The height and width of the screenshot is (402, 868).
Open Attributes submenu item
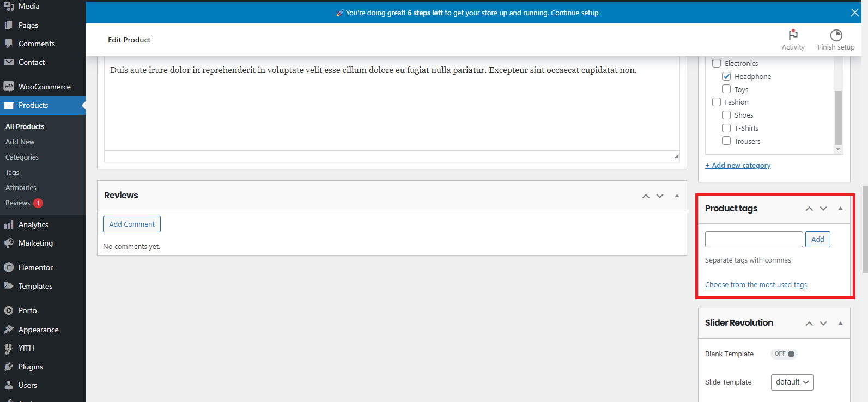21,187
